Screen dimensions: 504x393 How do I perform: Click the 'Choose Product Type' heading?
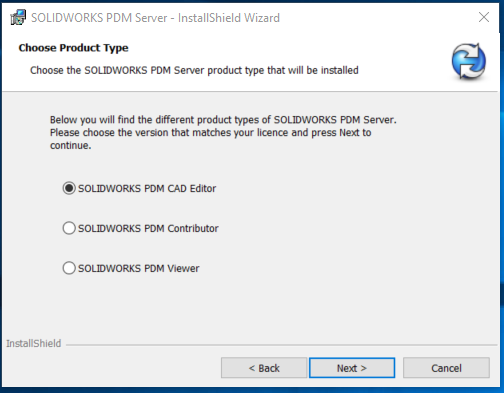pyautogui.click(x=73, y=48)
